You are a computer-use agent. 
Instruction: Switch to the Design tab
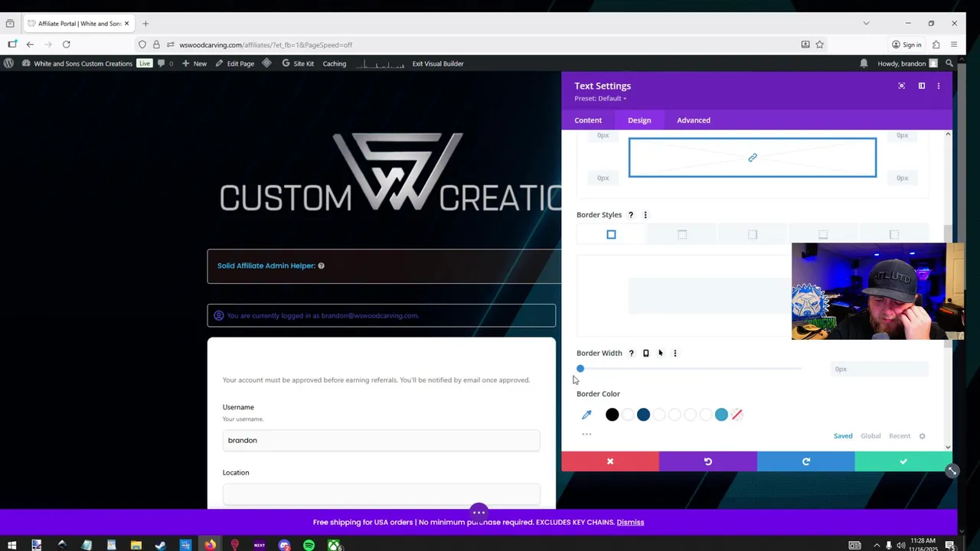(x=639, y=120)
